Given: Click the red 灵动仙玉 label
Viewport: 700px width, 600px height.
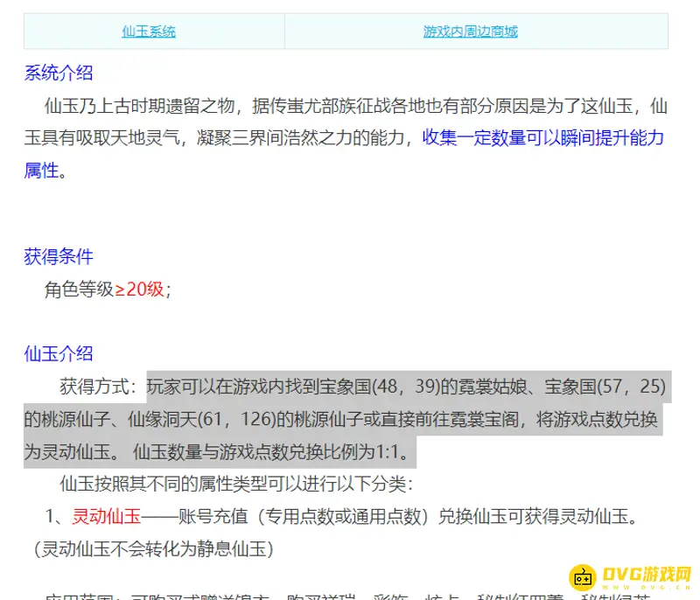Looking at the screenshot, I should pyautogui.click(x=107, y=516).
